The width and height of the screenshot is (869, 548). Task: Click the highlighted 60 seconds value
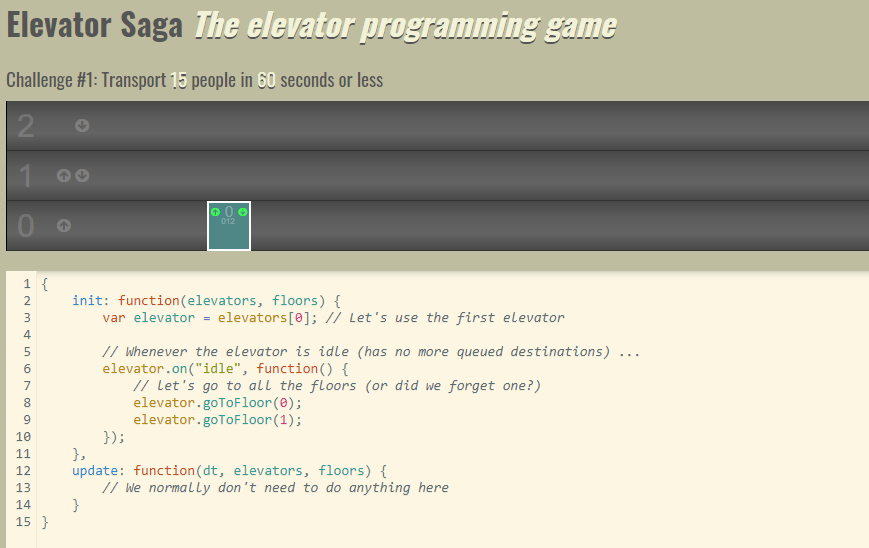coord(266,80)
